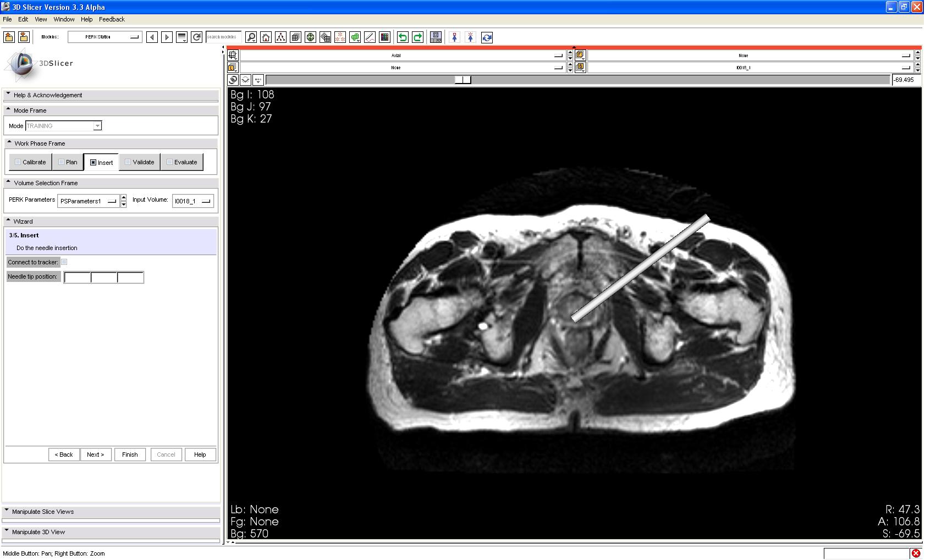Image resolution: width=925 pixels, height=560 pixels.
Task: Click the green Undo arrow icon
Action: pyautogui.click(x=403, y=37)
